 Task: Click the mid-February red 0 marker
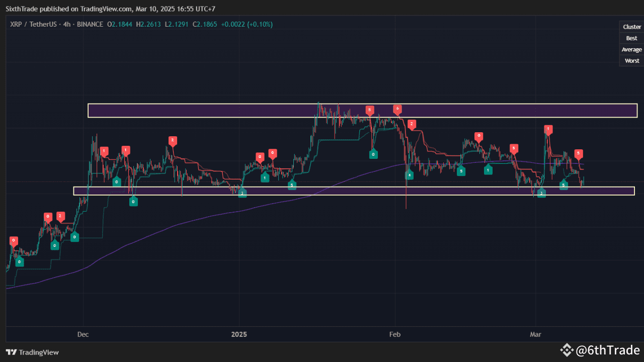(x=478, y=136)
